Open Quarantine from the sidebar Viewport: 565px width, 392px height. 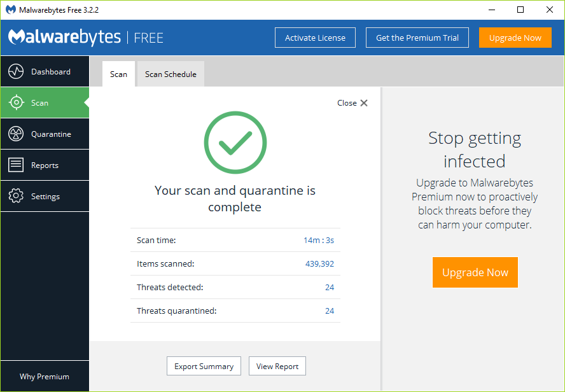[45, 134]
